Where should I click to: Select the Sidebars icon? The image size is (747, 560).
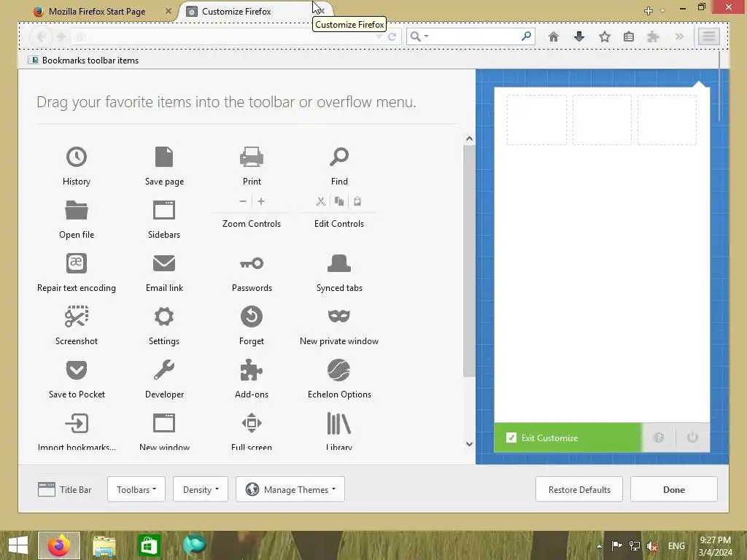(x=164, y=210)
